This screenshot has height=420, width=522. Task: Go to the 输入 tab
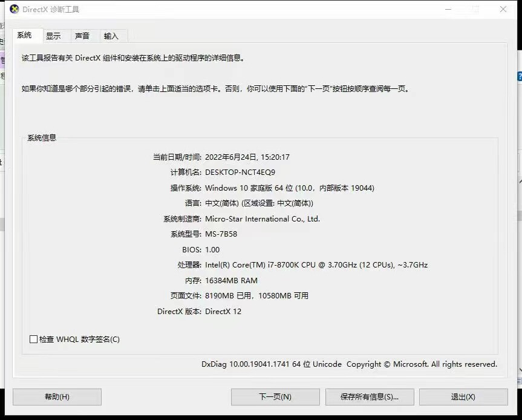point(111,36)
